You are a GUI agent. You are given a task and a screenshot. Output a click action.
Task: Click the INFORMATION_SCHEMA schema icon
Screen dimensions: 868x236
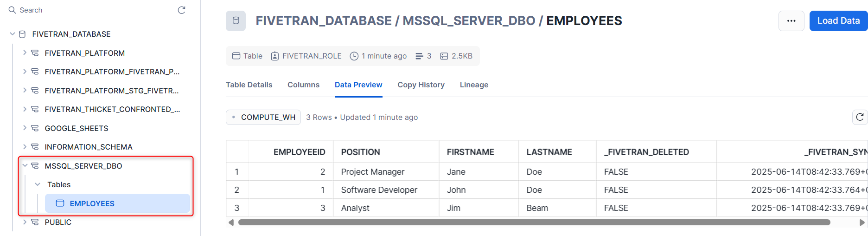pyautogui.click(x=35, y=147)
